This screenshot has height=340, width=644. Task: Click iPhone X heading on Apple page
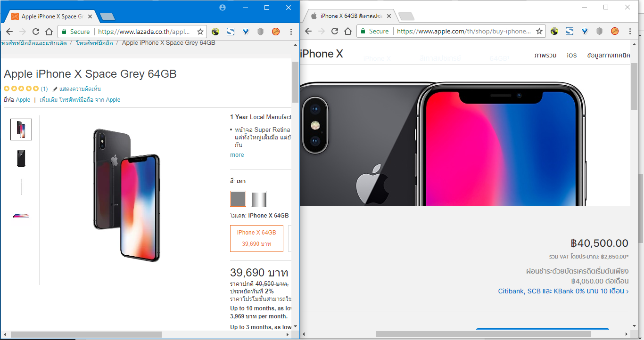pyautogui.click(x=322, y=54)
